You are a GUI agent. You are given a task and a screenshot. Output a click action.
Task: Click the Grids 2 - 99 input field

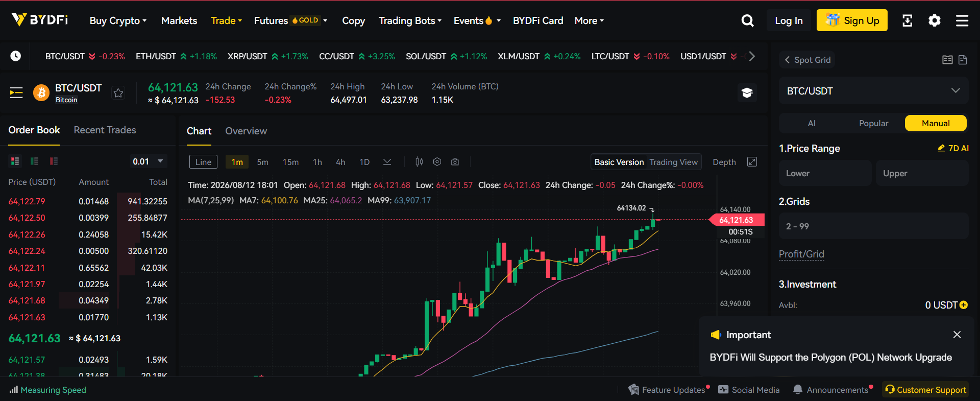[x=873, y=226]
